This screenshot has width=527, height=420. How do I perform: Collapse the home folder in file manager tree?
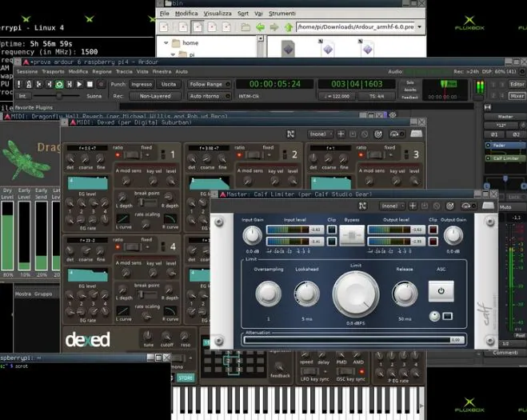(166, 42)
